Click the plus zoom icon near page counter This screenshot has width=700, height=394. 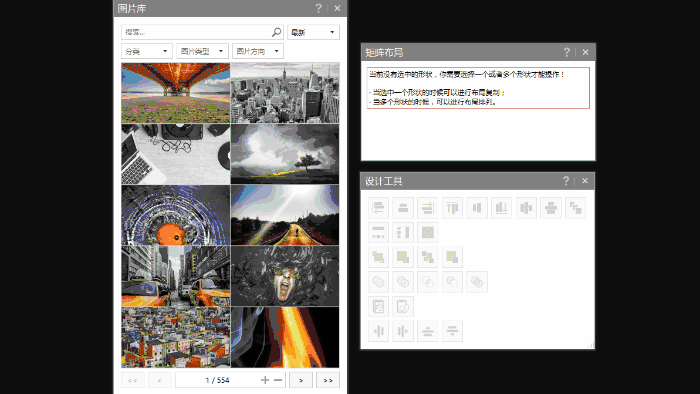[265, 380]
